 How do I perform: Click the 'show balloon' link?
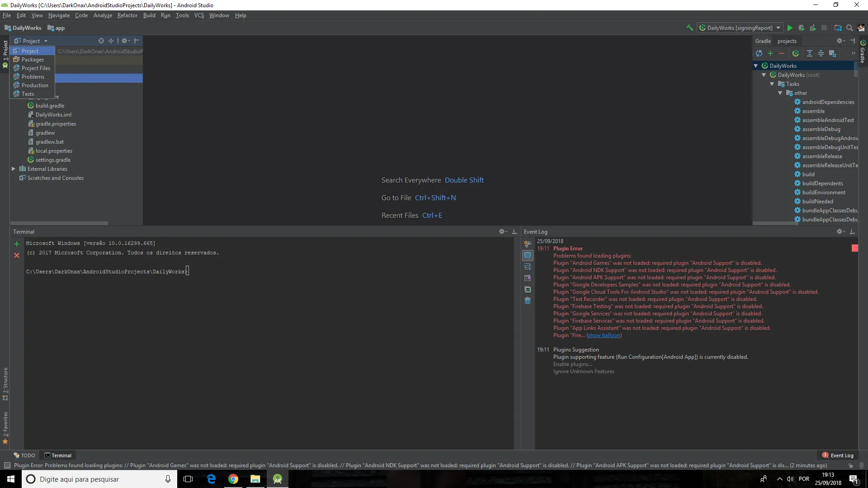click(604, 335)
